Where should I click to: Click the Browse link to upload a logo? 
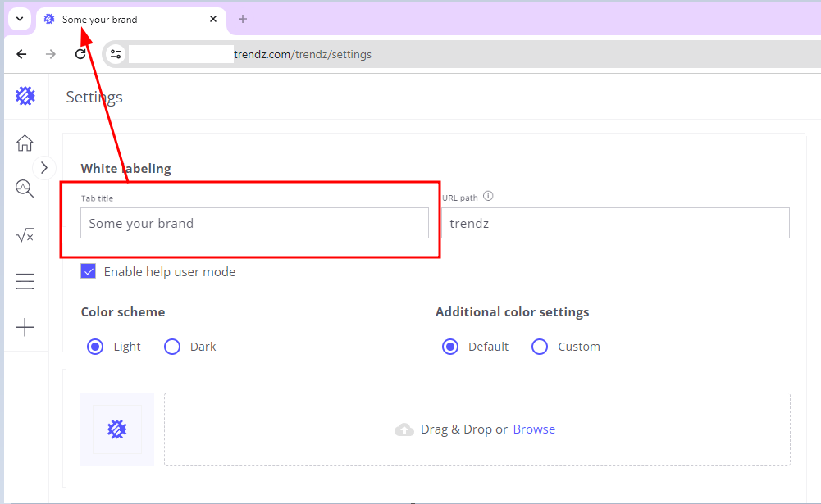[x=534, y=429]
